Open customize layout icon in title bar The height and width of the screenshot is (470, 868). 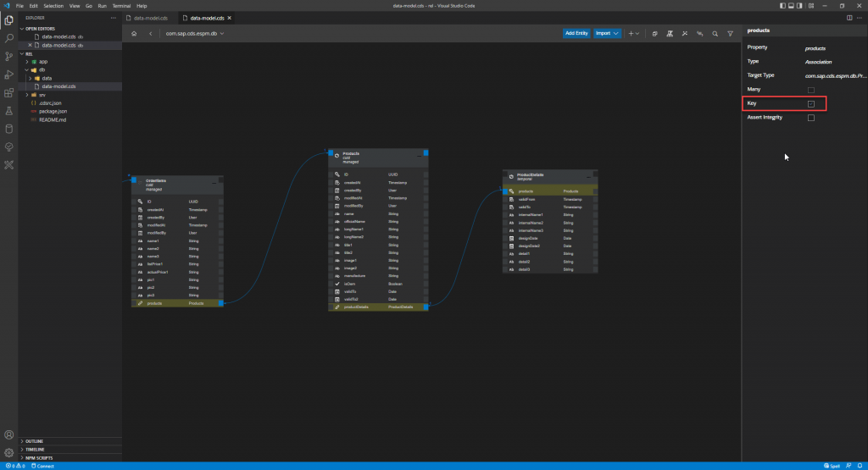(811, 6)
